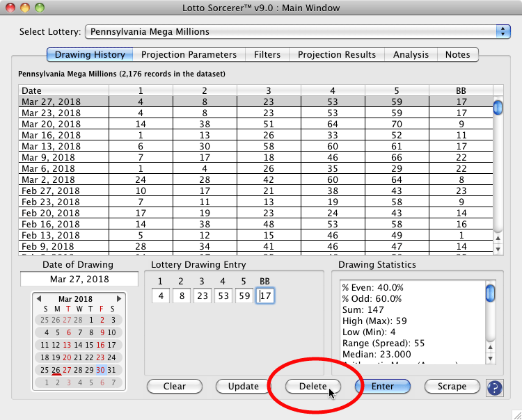The width and height of the screenshot is (522, 420).
Task: Select the Mar 16, 2018 row
Action: pyautogui.click(x=255, y=135)
